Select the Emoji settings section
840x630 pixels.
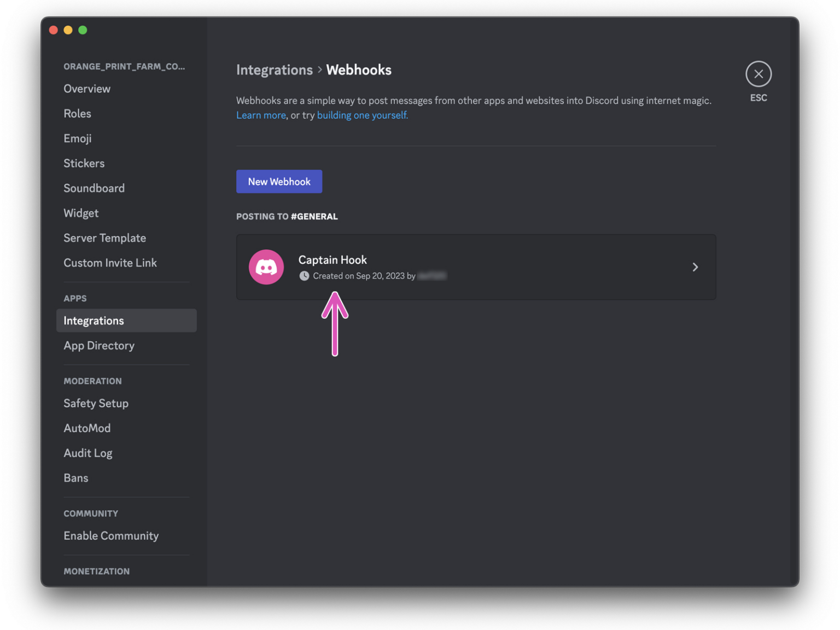[77, 138]
